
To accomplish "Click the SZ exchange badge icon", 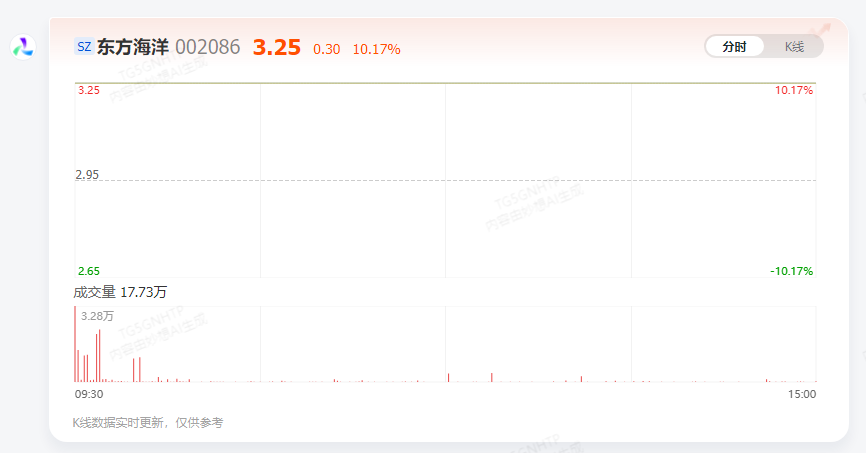I will pyautogui.click(x=84, y=46).
